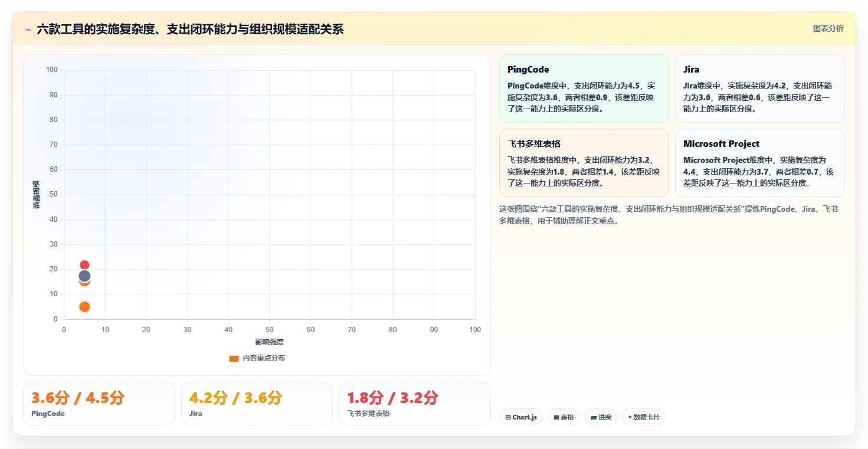Open the PingCode comparison card
This screenshot has width=868, height=449.
(x=584, y=89)
